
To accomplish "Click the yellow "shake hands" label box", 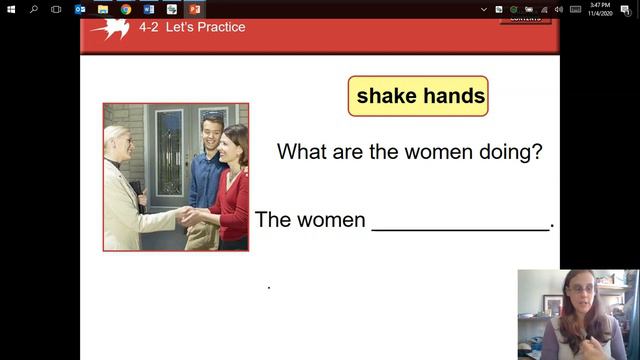I will point(418,96).
